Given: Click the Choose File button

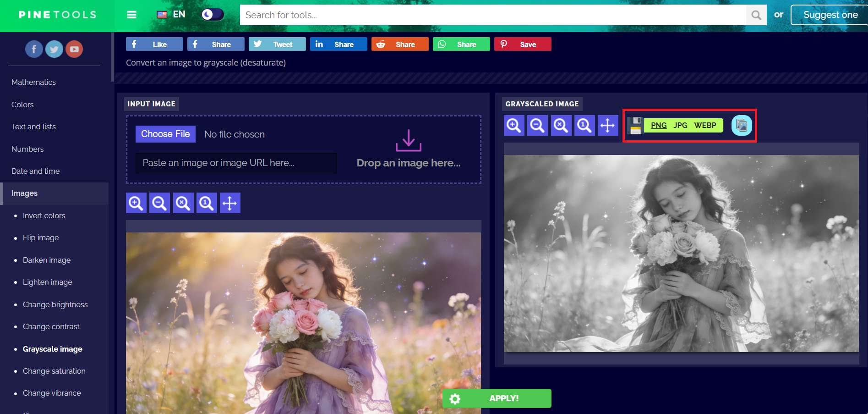Looking at the screenshot, I should click(165, 134).
